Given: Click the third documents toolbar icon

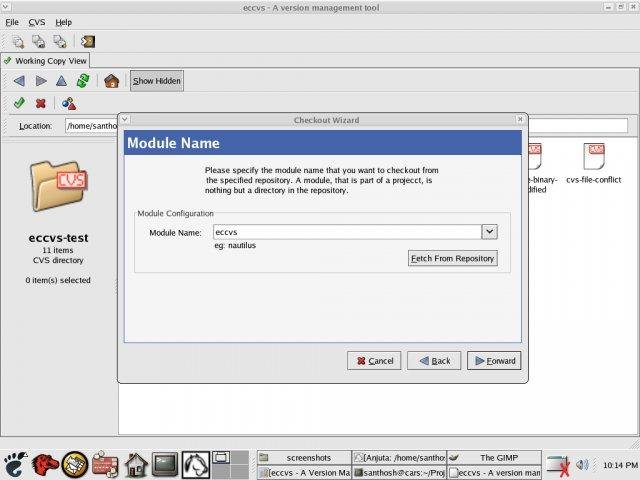Looking at the screenshot, I should tap(60, 42).
